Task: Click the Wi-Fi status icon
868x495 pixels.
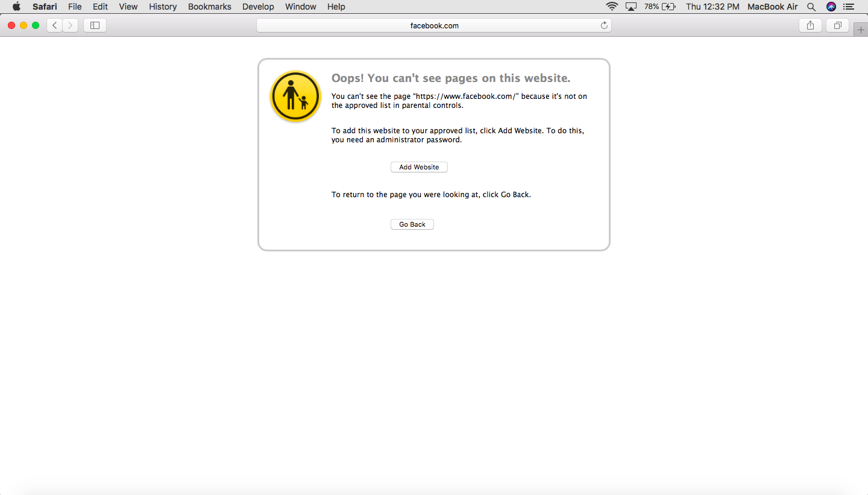Action: [x=612, y=7]
